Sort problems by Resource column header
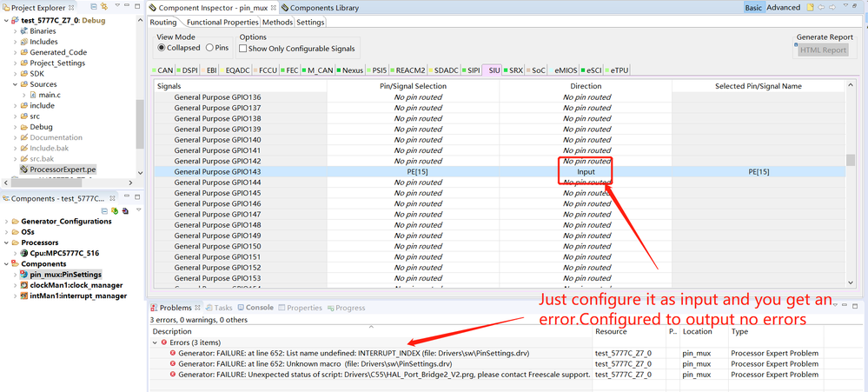The image size is (868, 392). point(630,331)
